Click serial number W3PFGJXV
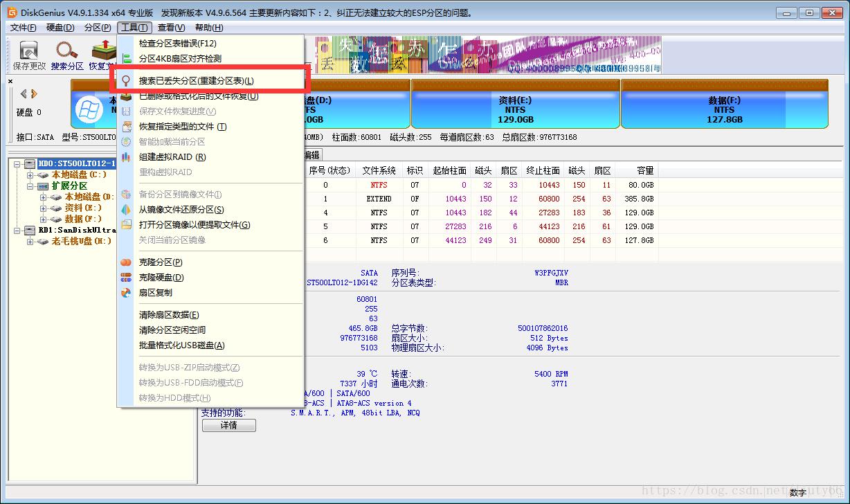The image size is (850, 504). 551,273
